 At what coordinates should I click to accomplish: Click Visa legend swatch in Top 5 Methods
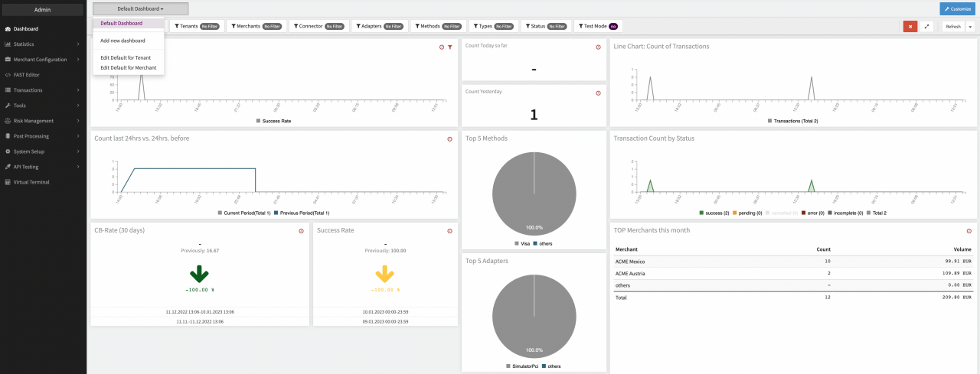click(518, 243)
